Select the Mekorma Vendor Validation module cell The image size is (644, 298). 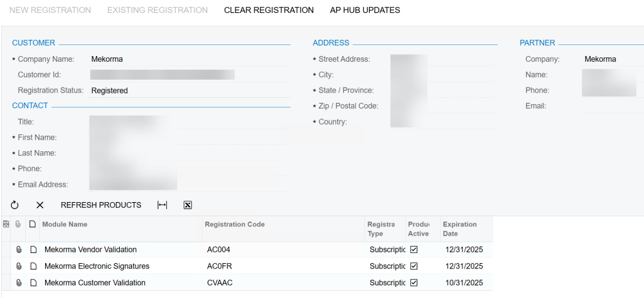click(x=121, y=250)
